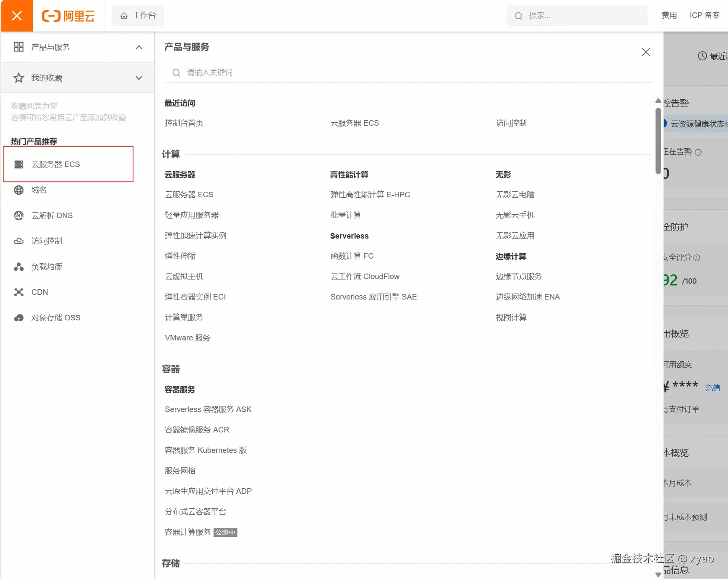The height and width of the screenshot is (579, 728).
Task: Click the 访问控制 cloud icon in sidebar
Action: tap(19, 241)
